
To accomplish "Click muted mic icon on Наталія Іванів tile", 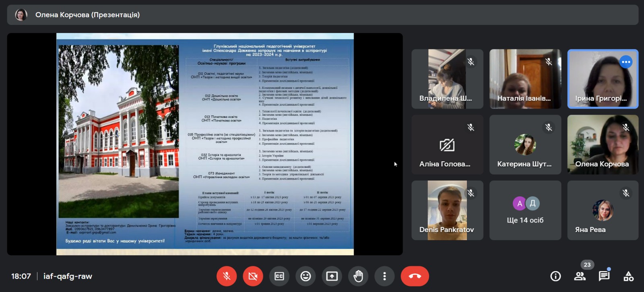I will click(x=549, y=62).
